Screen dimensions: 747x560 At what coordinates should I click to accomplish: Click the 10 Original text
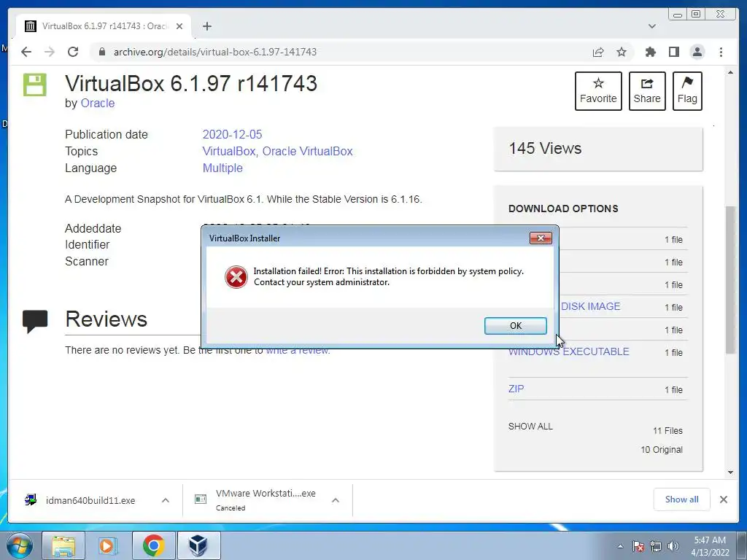tap(662, 450)
